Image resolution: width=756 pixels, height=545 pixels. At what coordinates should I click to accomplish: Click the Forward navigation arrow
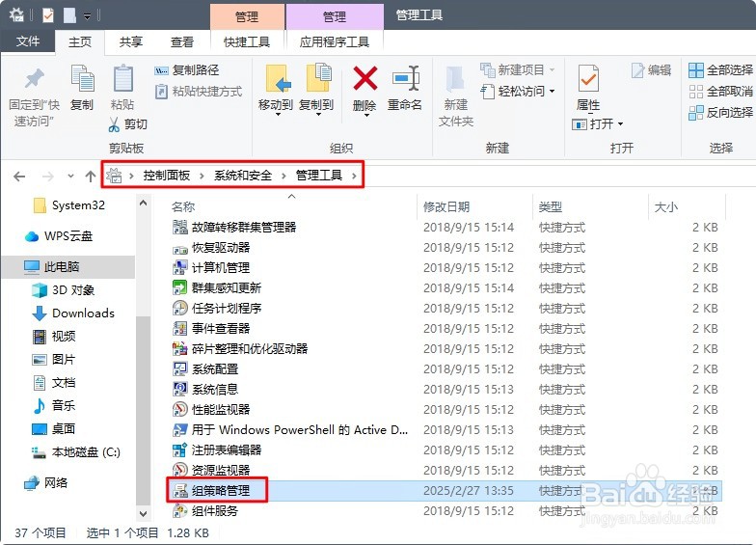tap(48, 177)
